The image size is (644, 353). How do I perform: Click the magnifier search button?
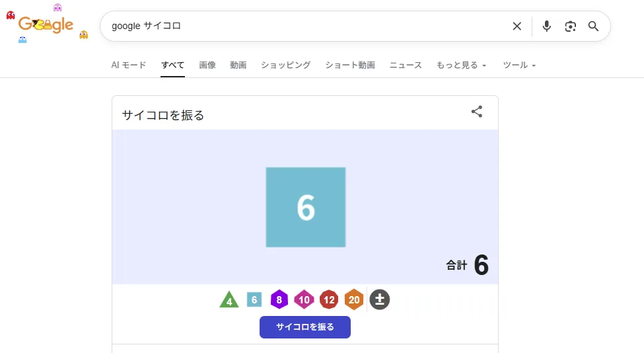[594, 26]
